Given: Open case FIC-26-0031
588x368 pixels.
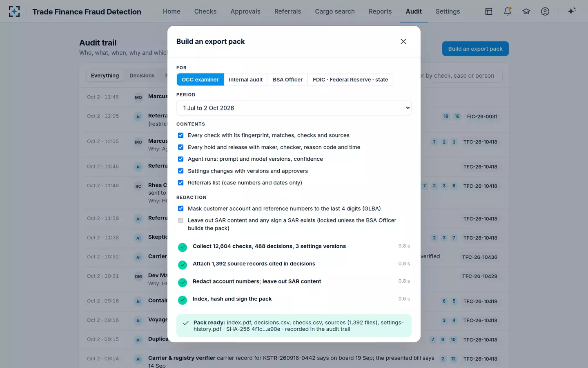Looking at the screenshot, I should click(482, 117).
